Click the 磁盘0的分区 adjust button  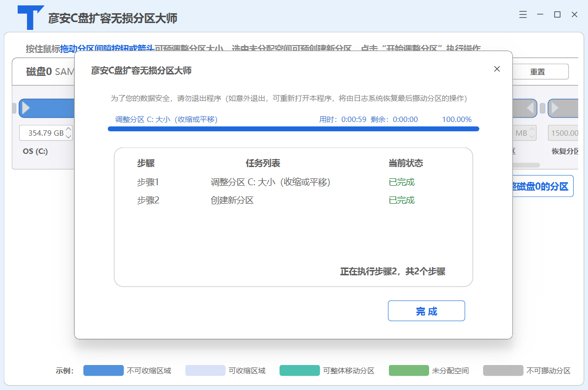coord(542,186)
